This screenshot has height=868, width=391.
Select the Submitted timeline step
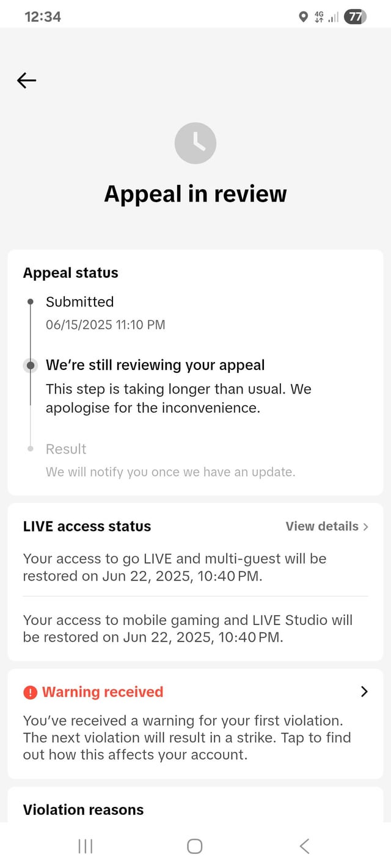pos(79,302)
